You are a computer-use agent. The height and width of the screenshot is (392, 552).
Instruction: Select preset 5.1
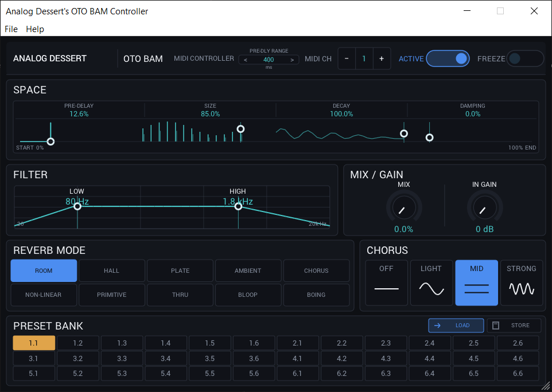pyautogui.click(x=34, y=374)
